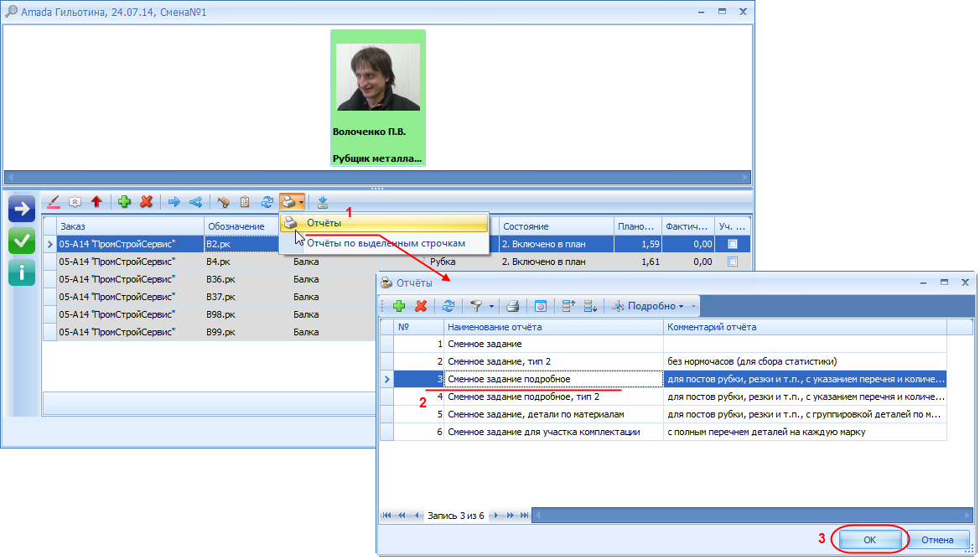Click the blue right-arrow toolbar icon
The width and height of the screenshot is (980, 560).
(174, 202)
